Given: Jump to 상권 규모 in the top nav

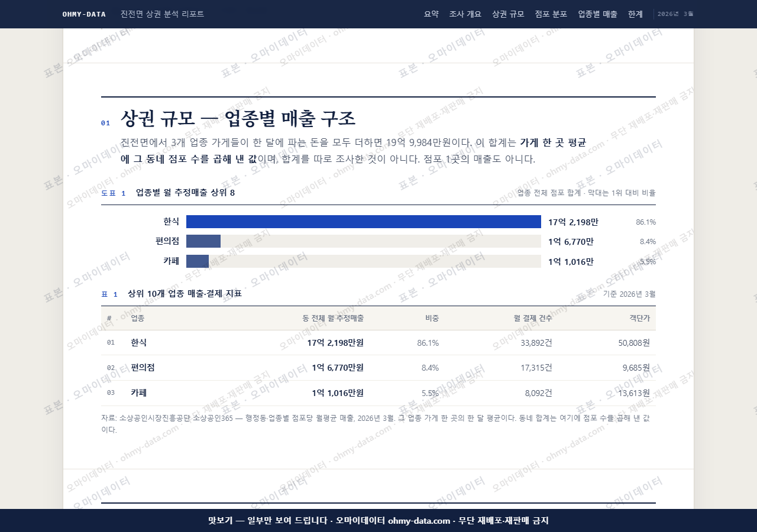Looking at the screenshot, I should (508, 14).
